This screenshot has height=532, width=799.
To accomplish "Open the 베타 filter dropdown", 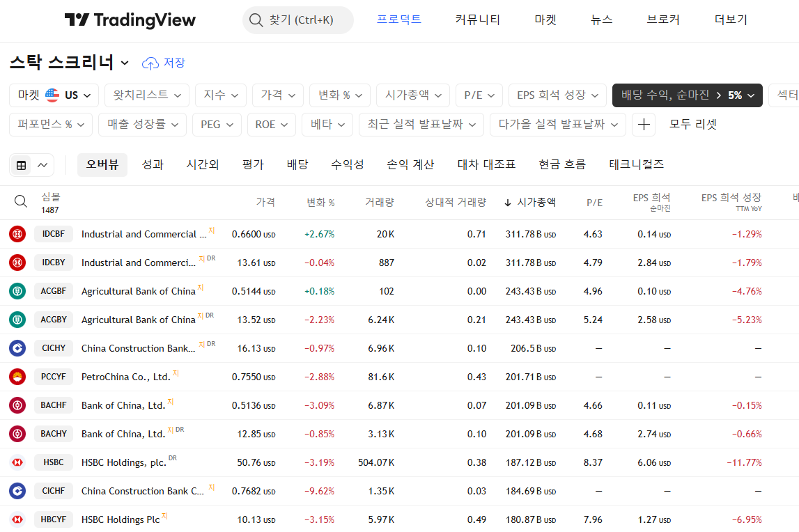I will tap(327, 125).
